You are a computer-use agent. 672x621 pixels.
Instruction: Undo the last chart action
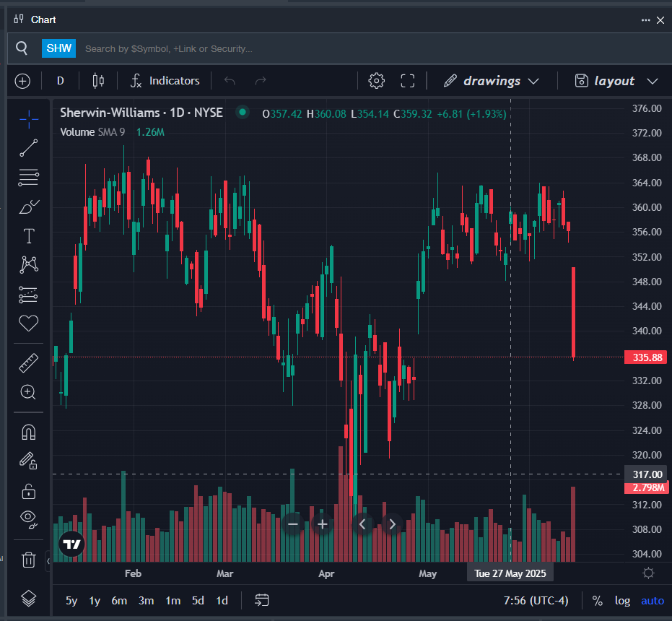pyautogui.click(x=230, y=81)
